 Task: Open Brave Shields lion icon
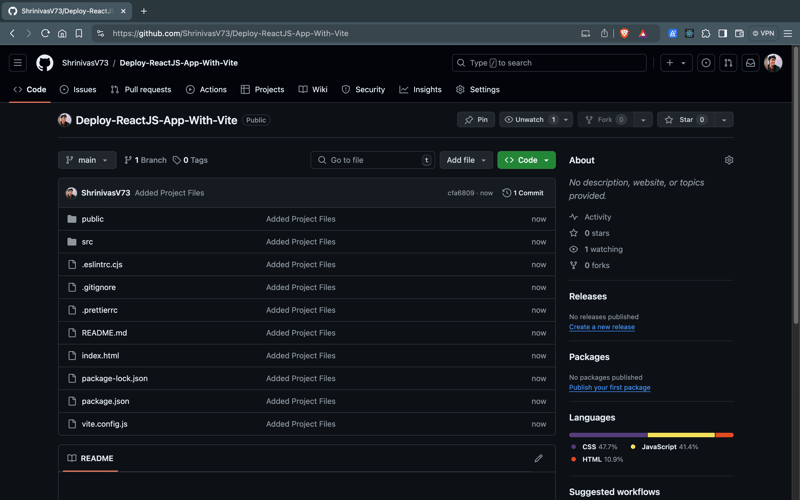point(624,33)
